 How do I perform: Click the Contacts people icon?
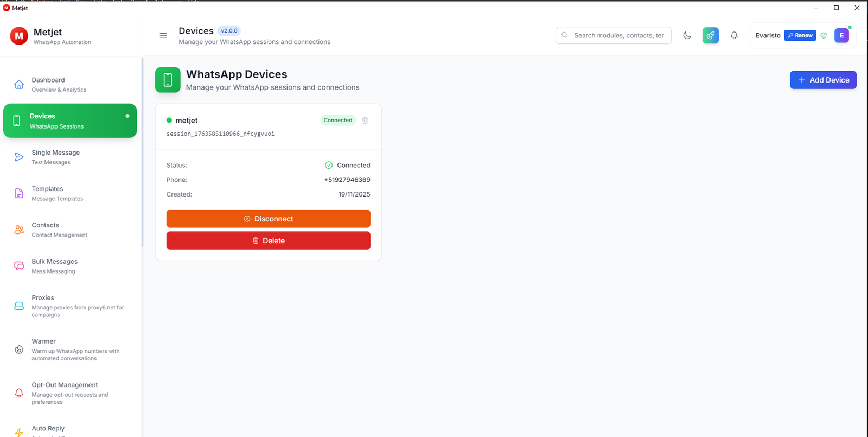tap(19, 230)
